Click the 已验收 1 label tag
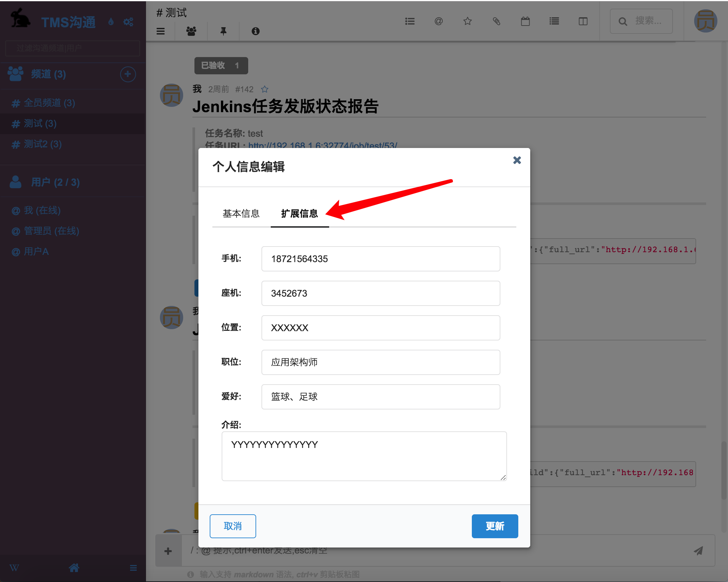The width and height of the screenshot is (728, 582). click(221, 65)
